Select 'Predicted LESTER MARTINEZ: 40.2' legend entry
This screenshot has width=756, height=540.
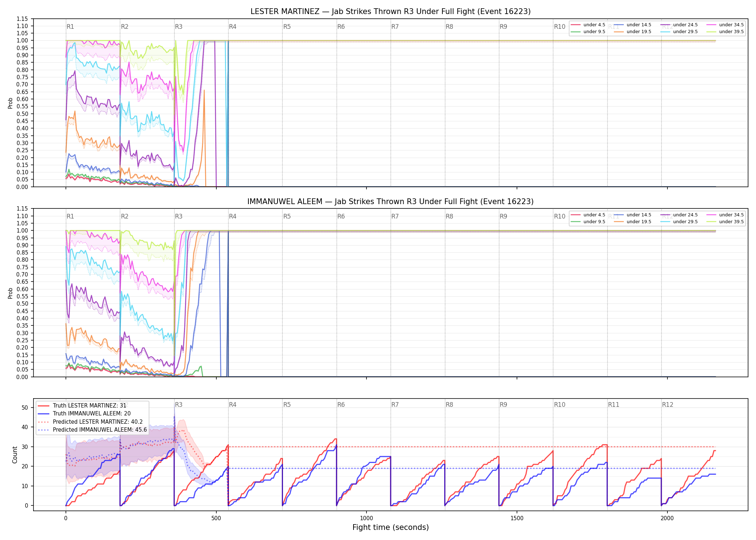[x=90, y=422]
